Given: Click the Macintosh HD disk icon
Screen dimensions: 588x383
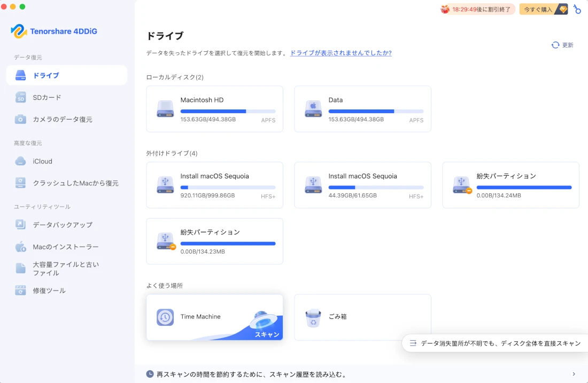Looking at the screenshot, I should [x=165, y=108].
